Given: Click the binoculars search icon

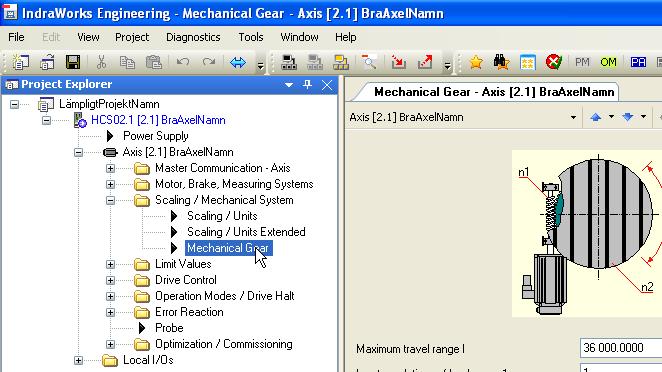Looking at the screenshot, I should click(x=501, y=62).
